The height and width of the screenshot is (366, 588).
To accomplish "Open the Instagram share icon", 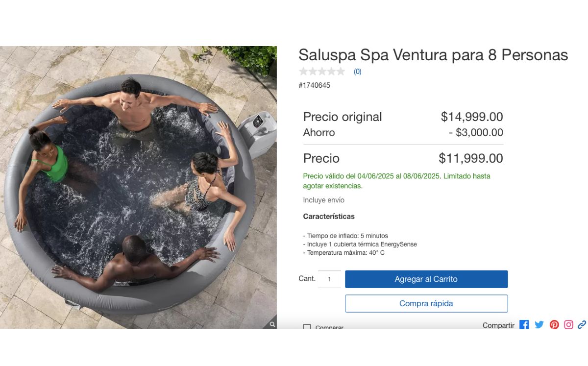I will (568, 325).
